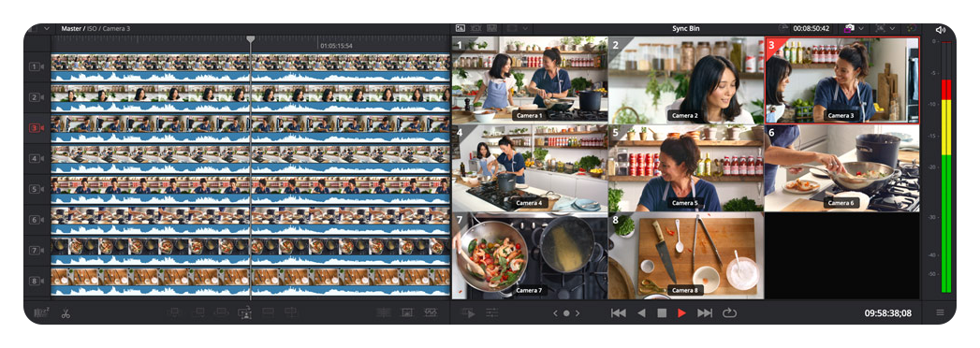Go to last frame
The width and height of the screenshot is (980, 348).
click(705, 313)
